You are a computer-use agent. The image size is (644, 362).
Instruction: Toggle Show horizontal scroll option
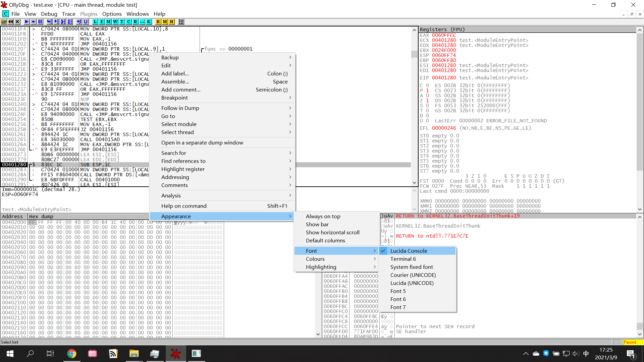pyautogui.click(x=332, y=233)
